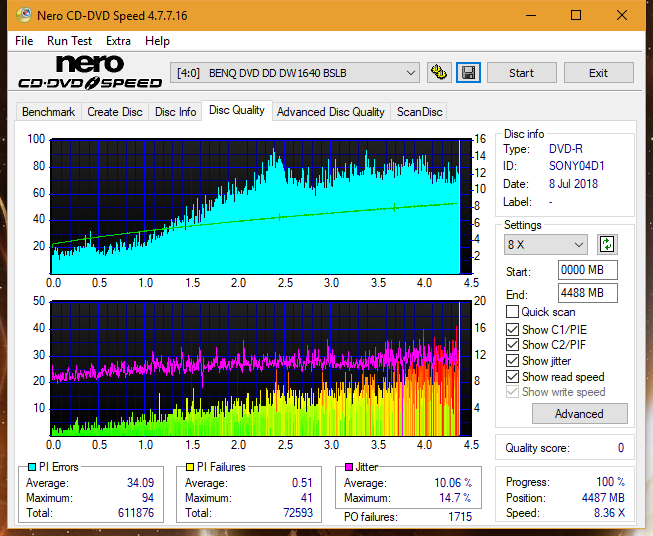
Task: Open the BENQ drive selection dropdown
Action: pyautogui.click(x=294, y=73)
